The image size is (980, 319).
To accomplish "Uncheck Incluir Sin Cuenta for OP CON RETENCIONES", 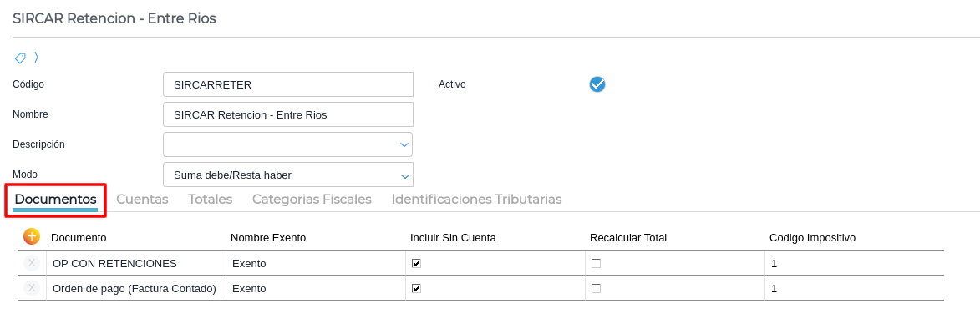I will click(416, 263).
